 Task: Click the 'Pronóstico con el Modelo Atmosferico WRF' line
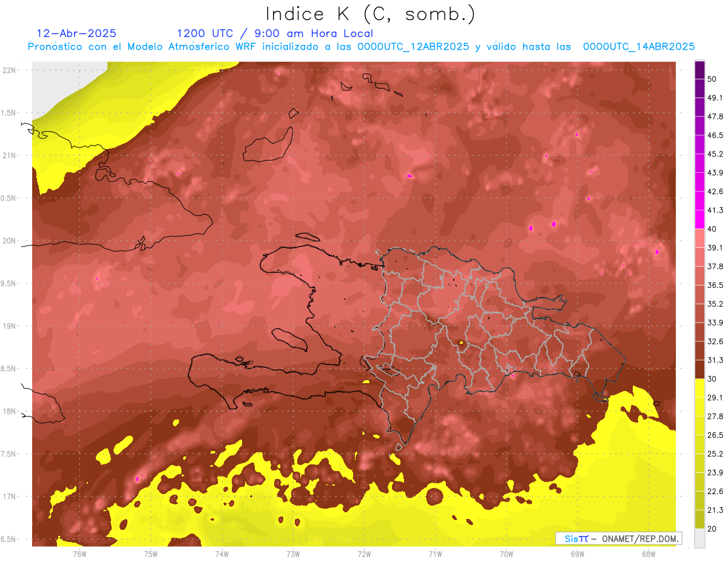(x=362, y=47)
